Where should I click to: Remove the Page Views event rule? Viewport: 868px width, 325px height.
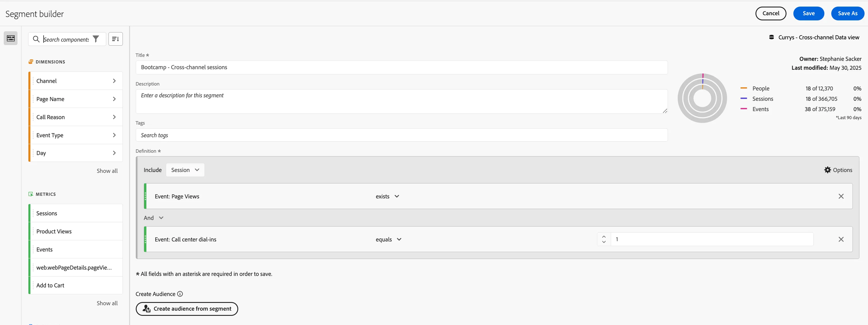(x=841, y=196)
